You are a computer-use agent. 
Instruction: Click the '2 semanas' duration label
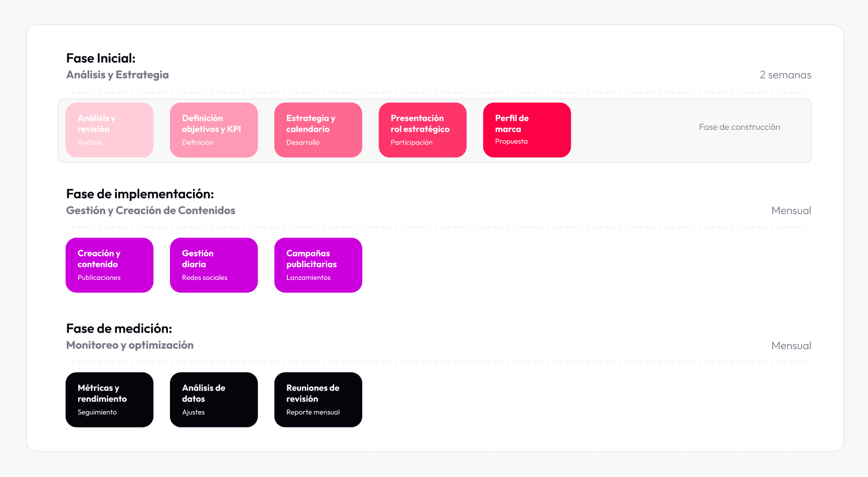click(x=785, y=75)
